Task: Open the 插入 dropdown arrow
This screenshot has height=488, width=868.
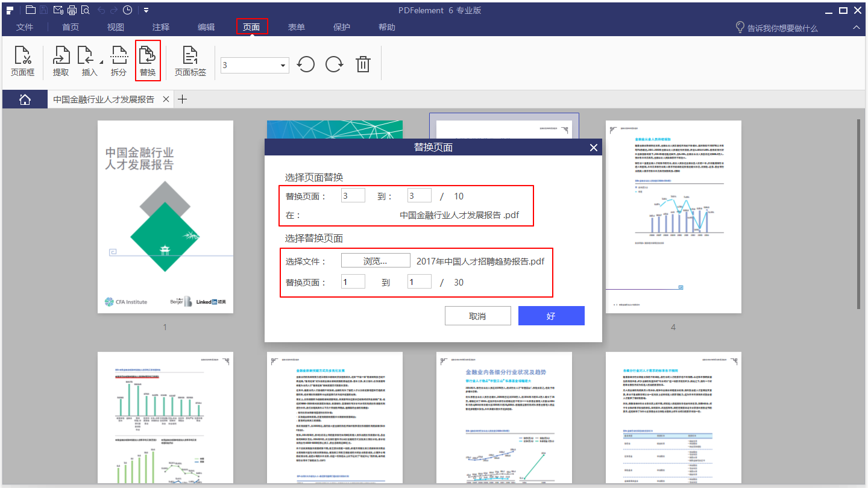Action: tap(101, 63)
